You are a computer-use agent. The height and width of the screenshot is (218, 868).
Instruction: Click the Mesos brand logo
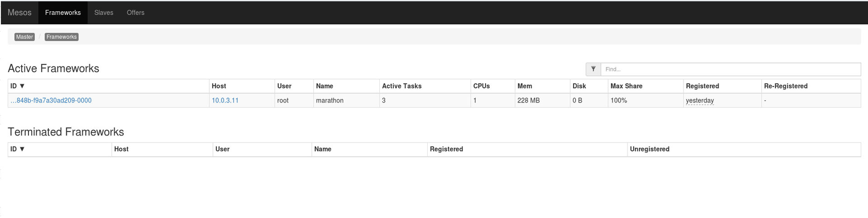pos(19,13)
